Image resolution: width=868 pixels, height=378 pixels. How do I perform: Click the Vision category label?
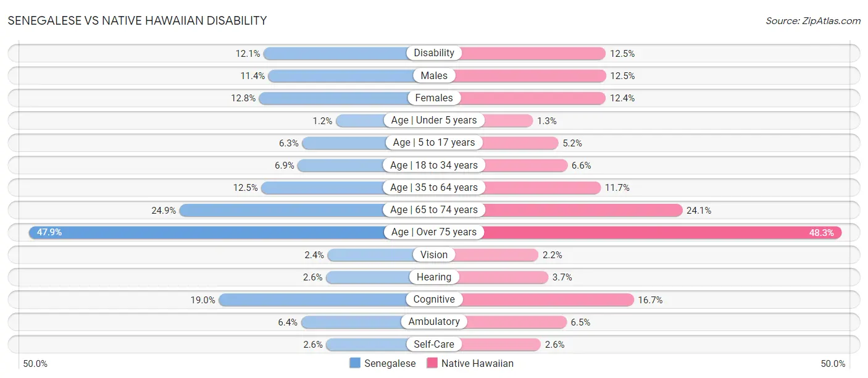click(x=434, y=254)
